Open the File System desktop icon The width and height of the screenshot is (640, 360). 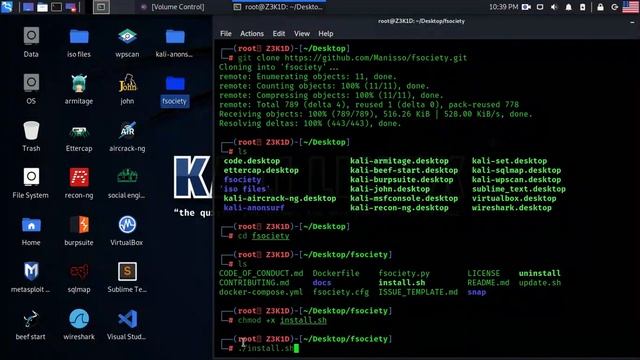[31, 183]
